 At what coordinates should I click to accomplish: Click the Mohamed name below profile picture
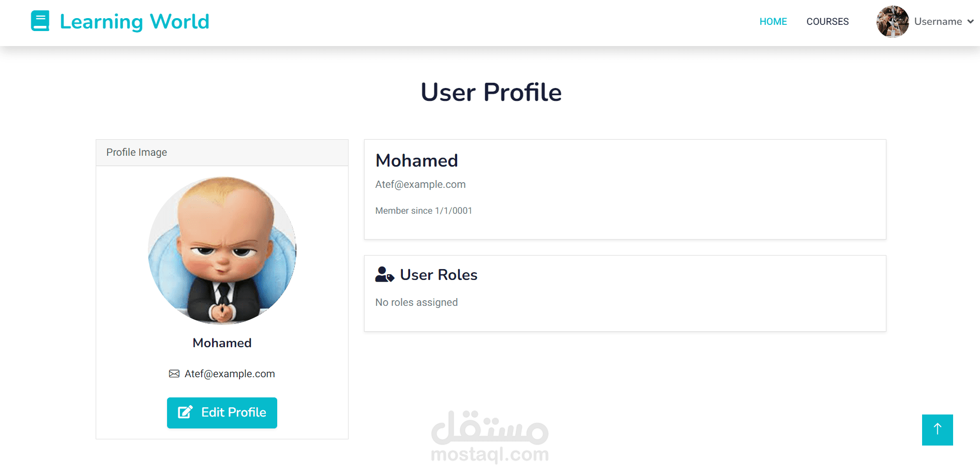[222, 343]
